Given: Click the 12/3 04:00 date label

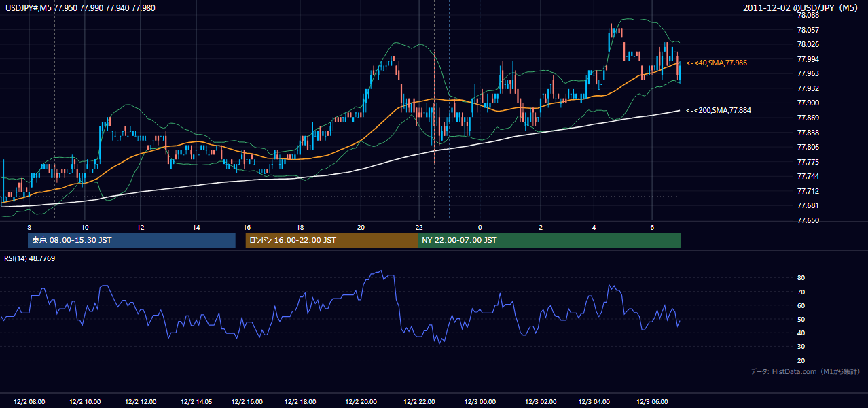Looking at the screenshot, I should pos(594,402).
